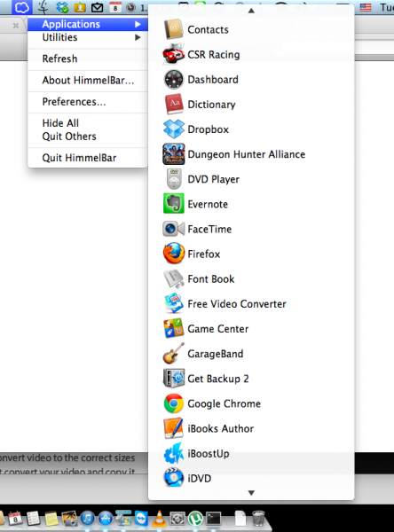Open the yellow Notes app in the Dock
Screen dimensions: 394x532
point(51,519)
